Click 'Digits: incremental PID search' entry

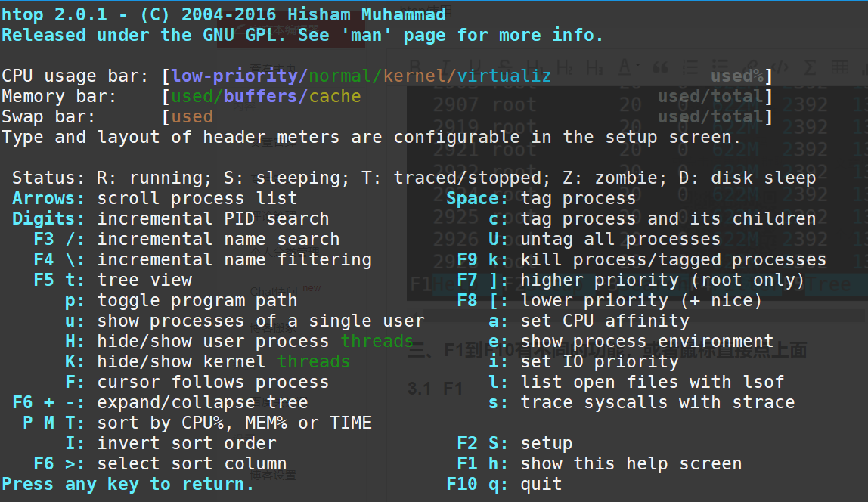coord(171,219)
